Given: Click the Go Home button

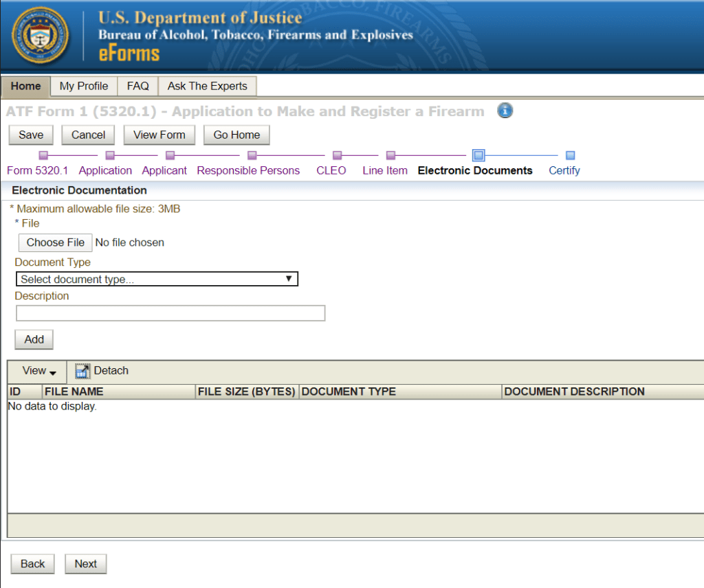Looking at the screenshot, I should (x=236, y=135).
